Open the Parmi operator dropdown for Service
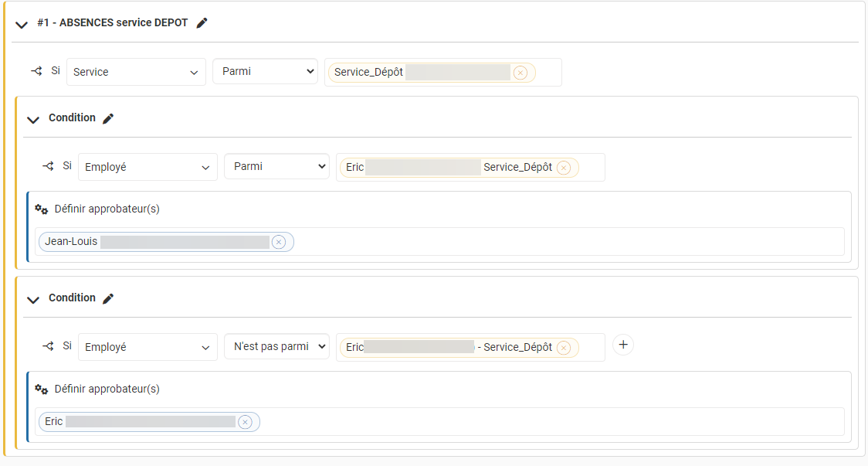 (x=265, y=72)
